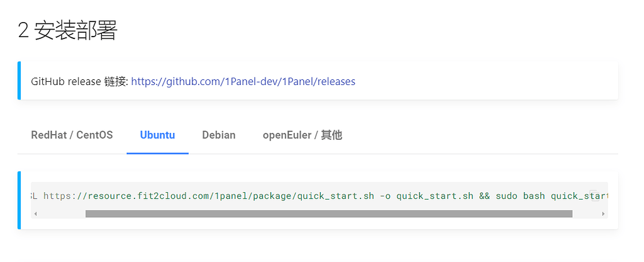Click 'sudo bash' in the install command

[520, 196]
